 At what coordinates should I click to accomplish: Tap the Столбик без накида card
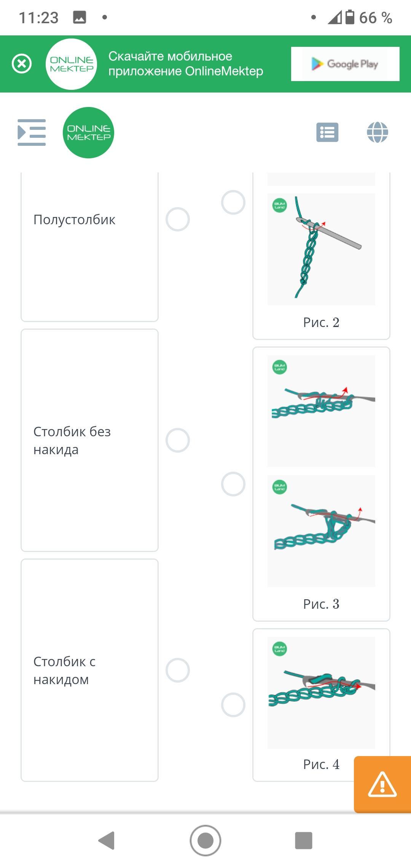tap(89, 440)
